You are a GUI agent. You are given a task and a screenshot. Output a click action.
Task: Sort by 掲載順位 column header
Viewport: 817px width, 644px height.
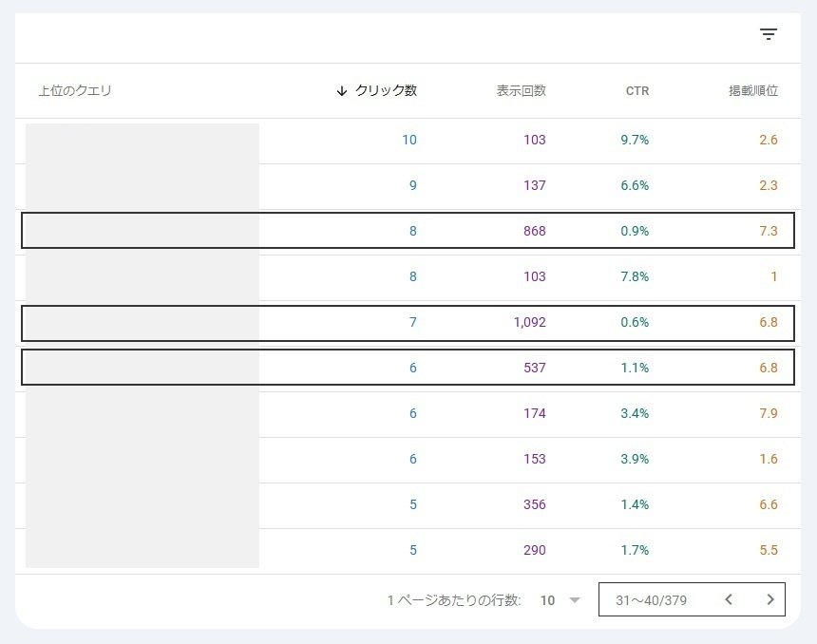pyautogui.click(x=753, y=90)
